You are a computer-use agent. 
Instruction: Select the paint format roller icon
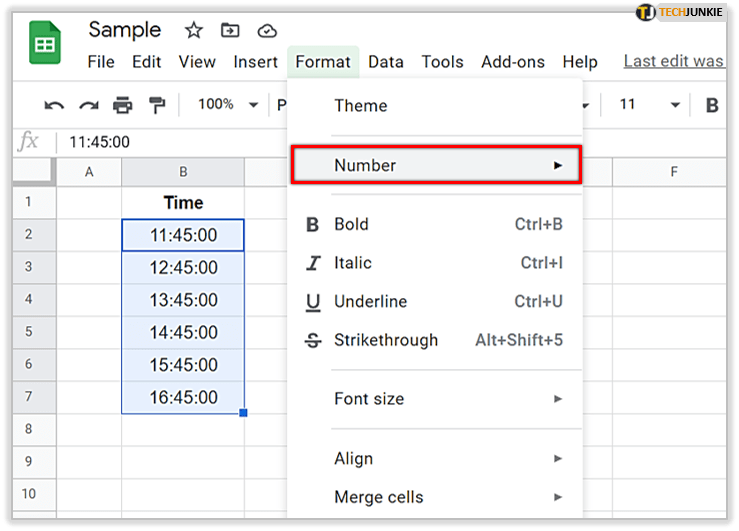pos(156,105)
